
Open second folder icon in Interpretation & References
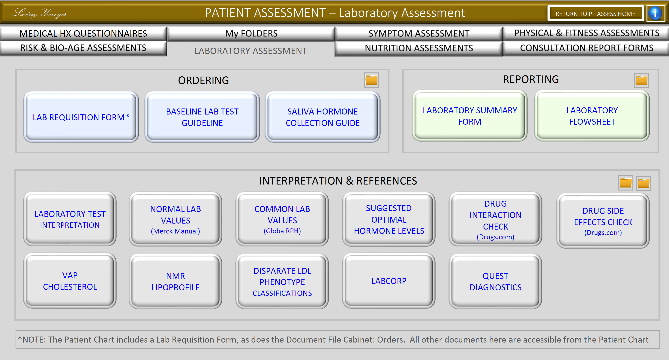click(643, 183)
